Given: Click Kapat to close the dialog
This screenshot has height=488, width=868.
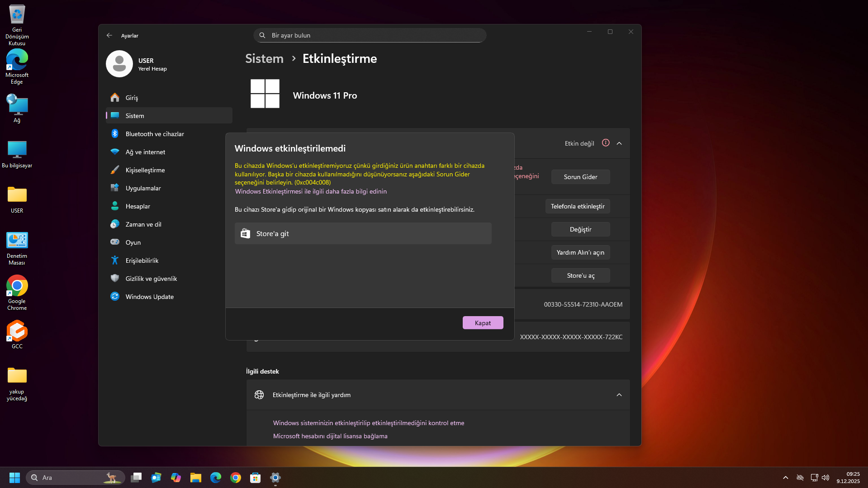Looking at the screenshot, I should [483, 323].
